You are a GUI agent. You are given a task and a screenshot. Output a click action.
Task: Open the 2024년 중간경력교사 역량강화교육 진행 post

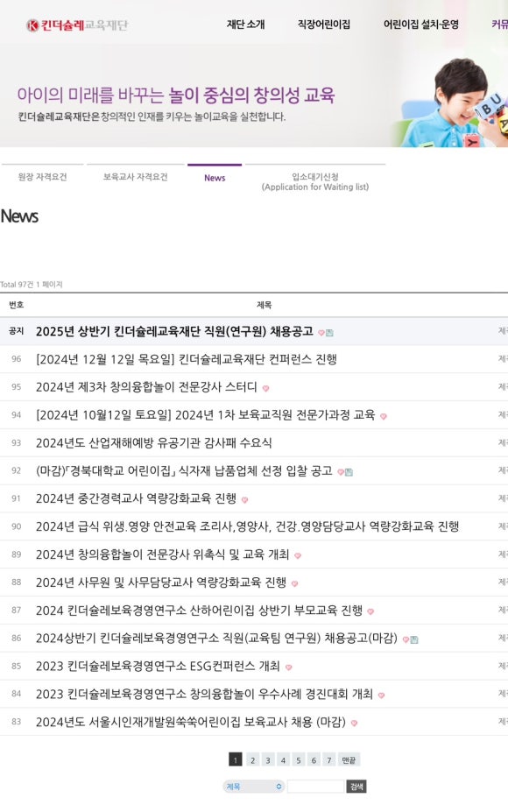click(x=136, y=498)
